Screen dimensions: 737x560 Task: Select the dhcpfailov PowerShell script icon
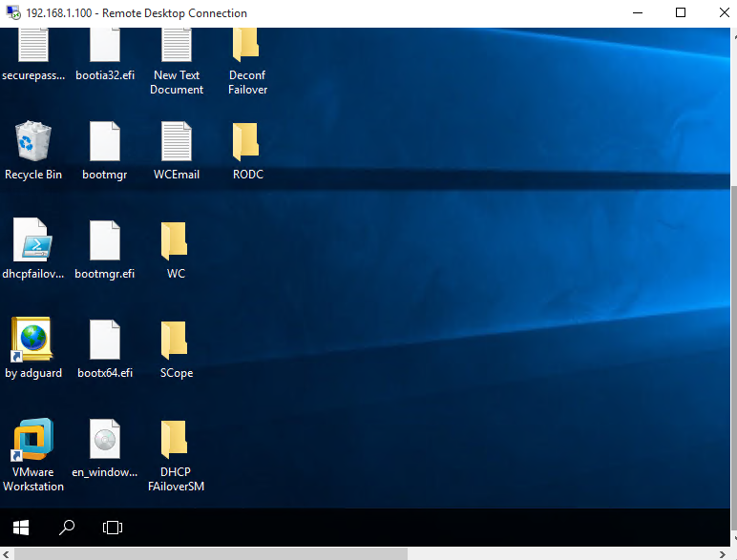pyautogui.click(x=32, y=239)
